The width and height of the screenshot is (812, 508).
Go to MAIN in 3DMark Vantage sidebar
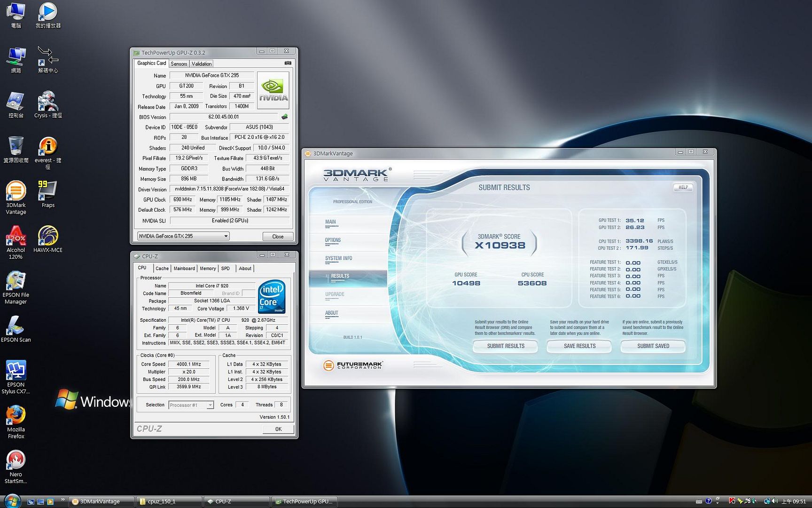(x=330, y=222)
